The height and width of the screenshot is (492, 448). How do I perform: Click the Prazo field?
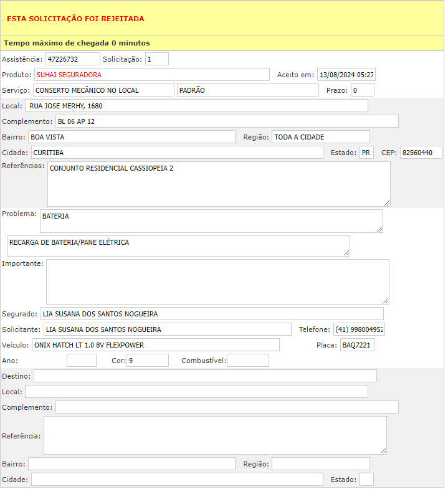362,90
